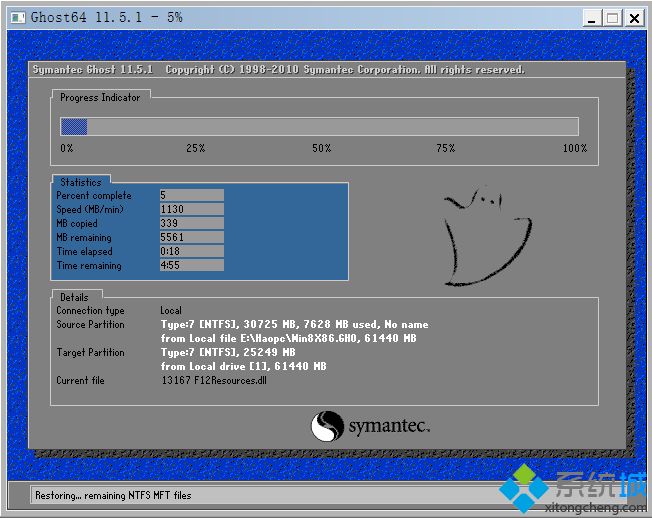
Task: Click the Time remaining value 4:55
Action: pos(192,265)
